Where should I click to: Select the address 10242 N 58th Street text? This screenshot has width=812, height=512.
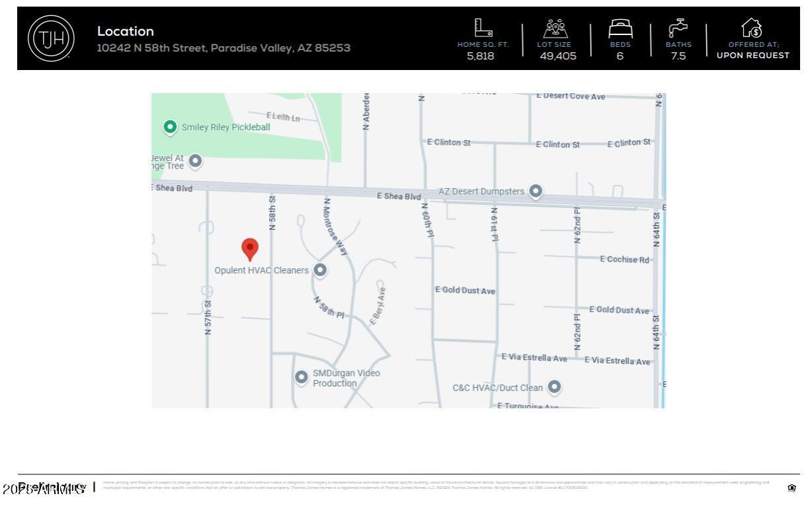tap(223, 48)
